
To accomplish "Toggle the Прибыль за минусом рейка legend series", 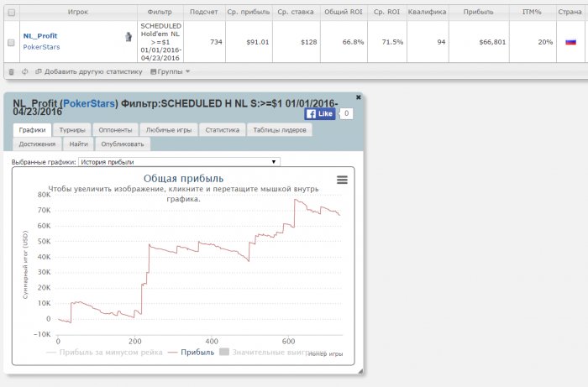I will pos(105,352).
